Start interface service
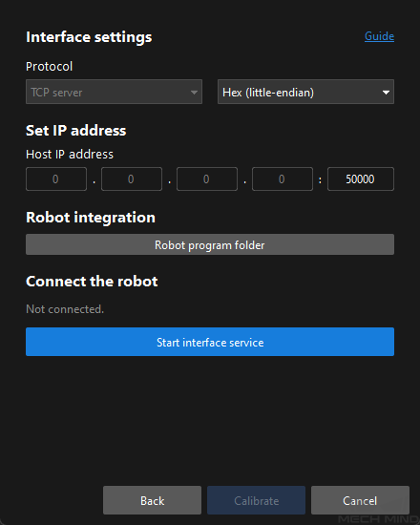Viewport: 420px width, 525px height. click(x=210, y=342)
